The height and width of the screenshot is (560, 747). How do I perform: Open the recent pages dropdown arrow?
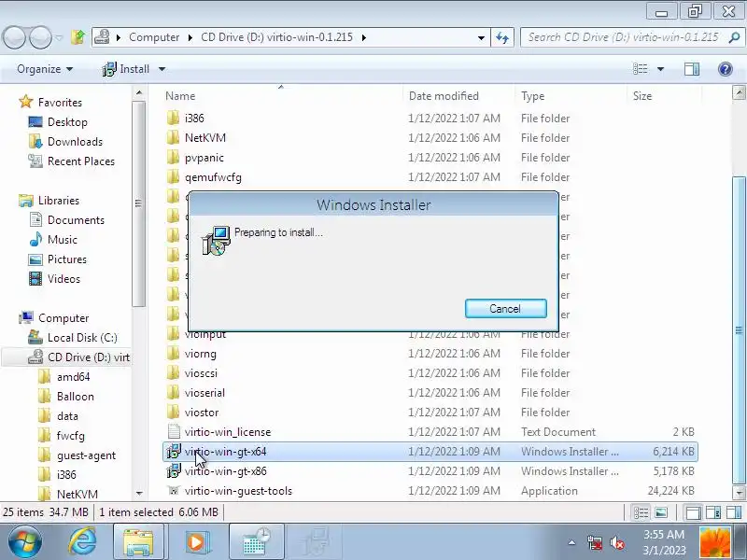click(59, 37)
